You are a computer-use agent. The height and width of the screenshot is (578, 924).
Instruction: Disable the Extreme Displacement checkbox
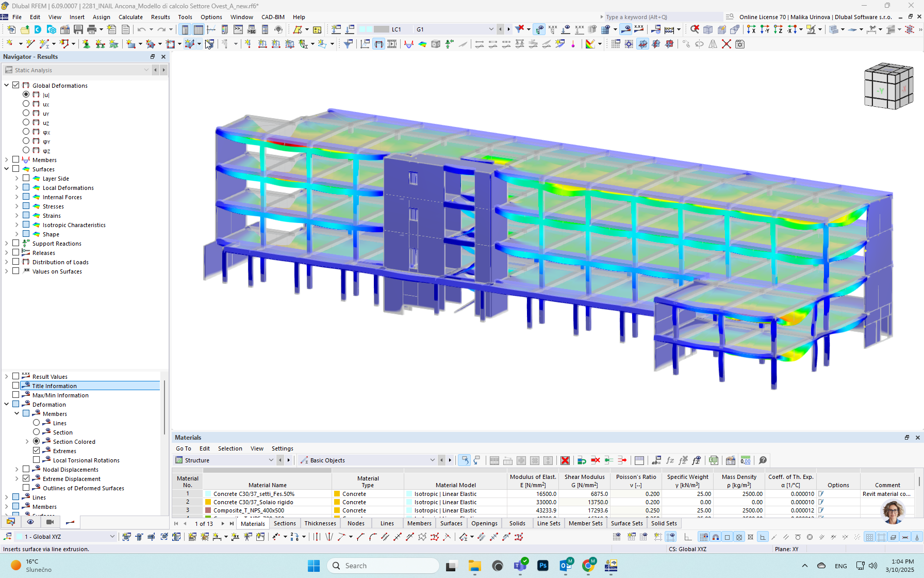coord(26,478)
